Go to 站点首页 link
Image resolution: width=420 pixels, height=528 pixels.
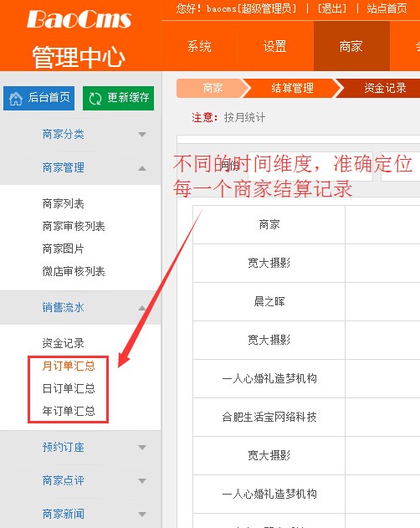[387, 8]
